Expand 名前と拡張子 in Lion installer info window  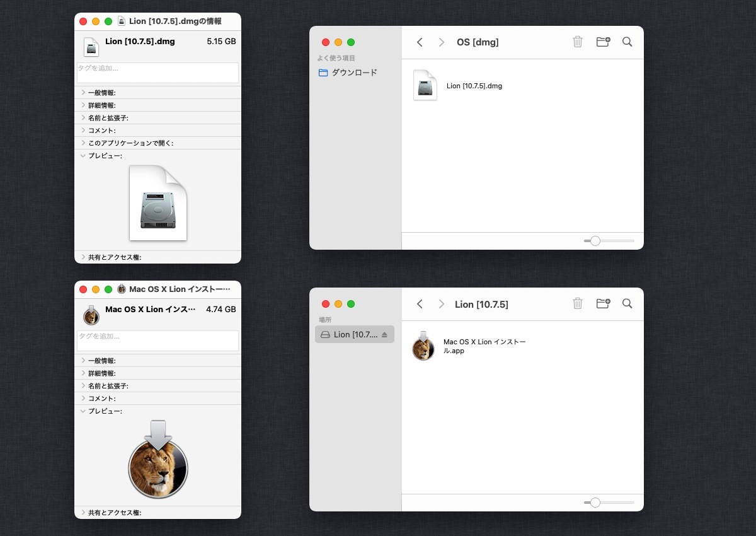tap(83, 386)
